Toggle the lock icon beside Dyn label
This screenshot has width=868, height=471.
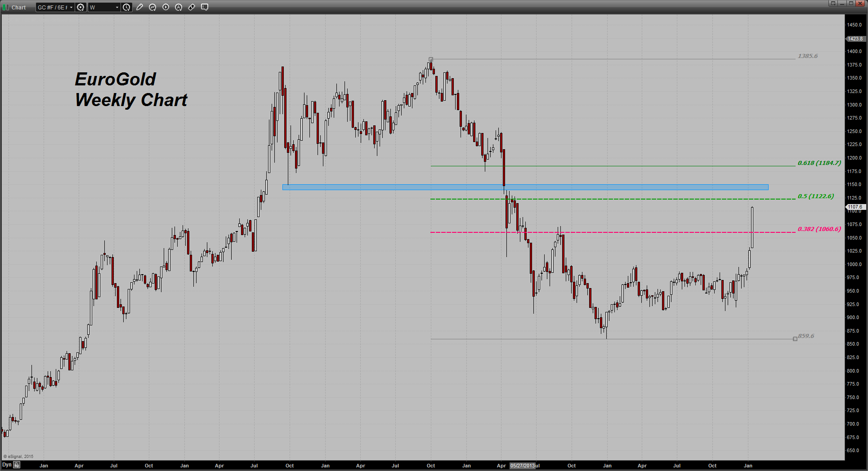[x=17, y=464]
